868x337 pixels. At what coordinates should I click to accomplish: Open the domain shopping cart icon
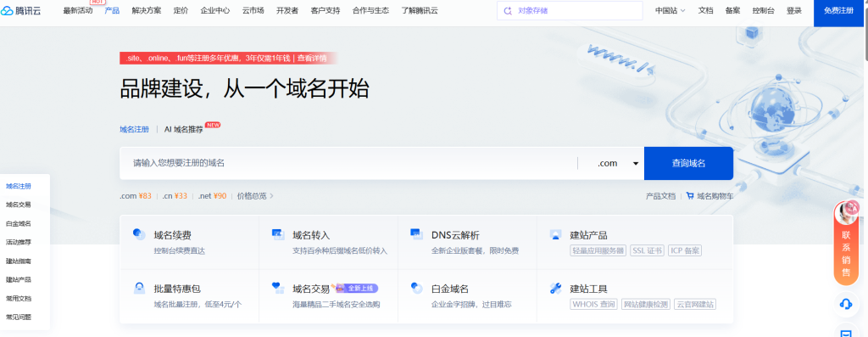[x=690, y=195]
